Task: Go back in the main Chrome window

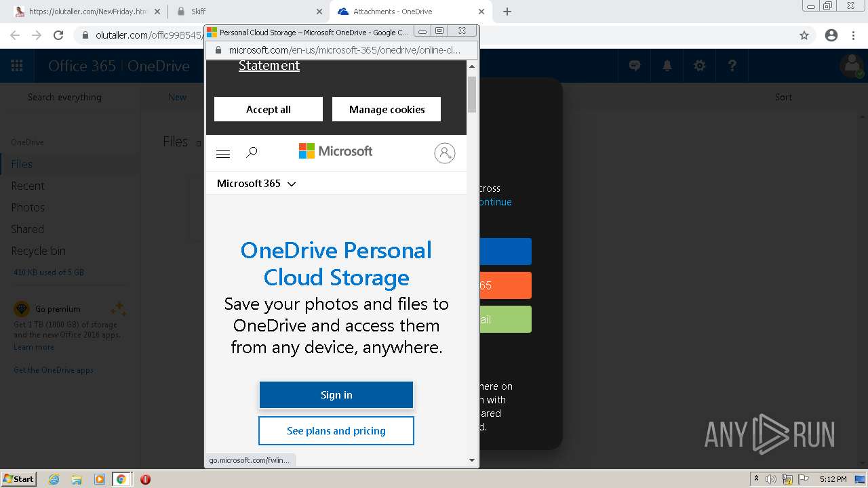Action: click(x=15, y=35)
